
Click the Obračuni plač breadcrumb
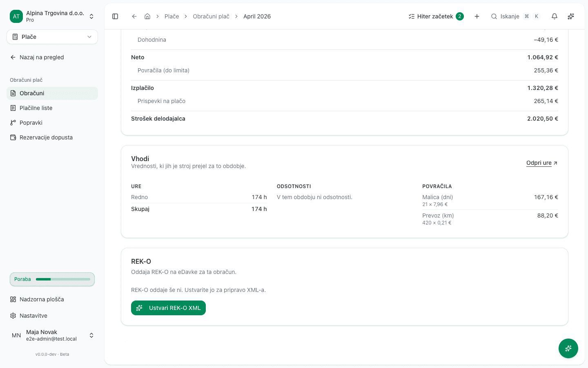coord(211,16)
